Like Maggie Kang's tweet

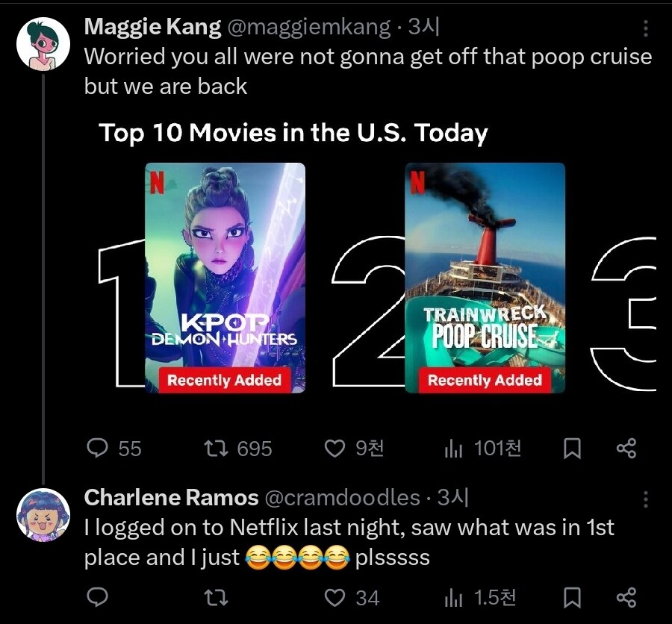point(354,449)
